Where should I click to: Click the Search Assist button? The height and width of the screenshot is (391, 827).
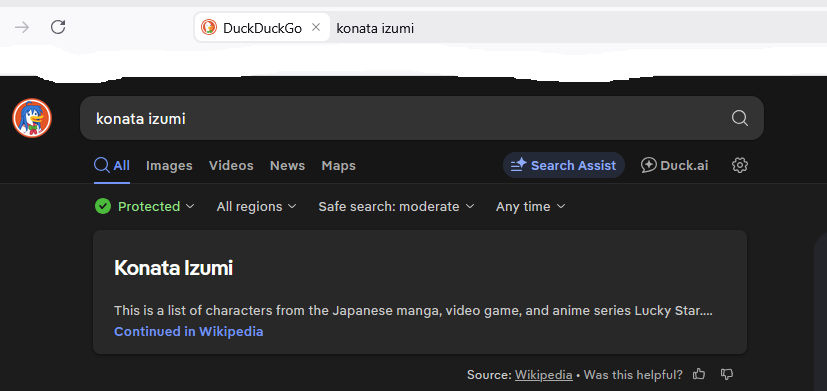click(563, 165)
